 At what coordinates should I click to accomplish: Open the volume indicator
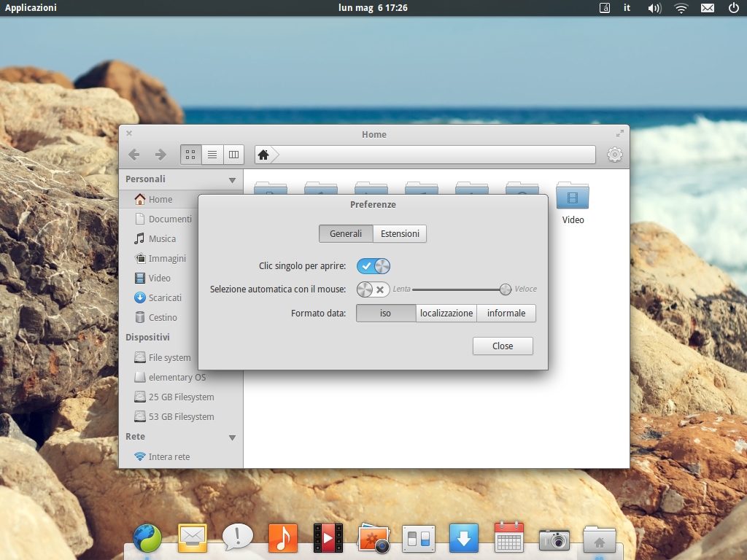[654, 8]
